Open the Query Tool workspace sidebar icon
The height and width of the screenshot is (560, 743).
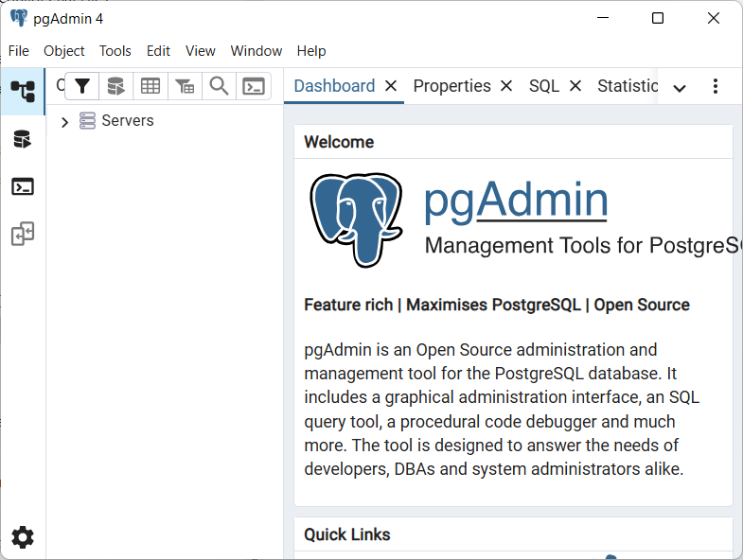point(23,139)
